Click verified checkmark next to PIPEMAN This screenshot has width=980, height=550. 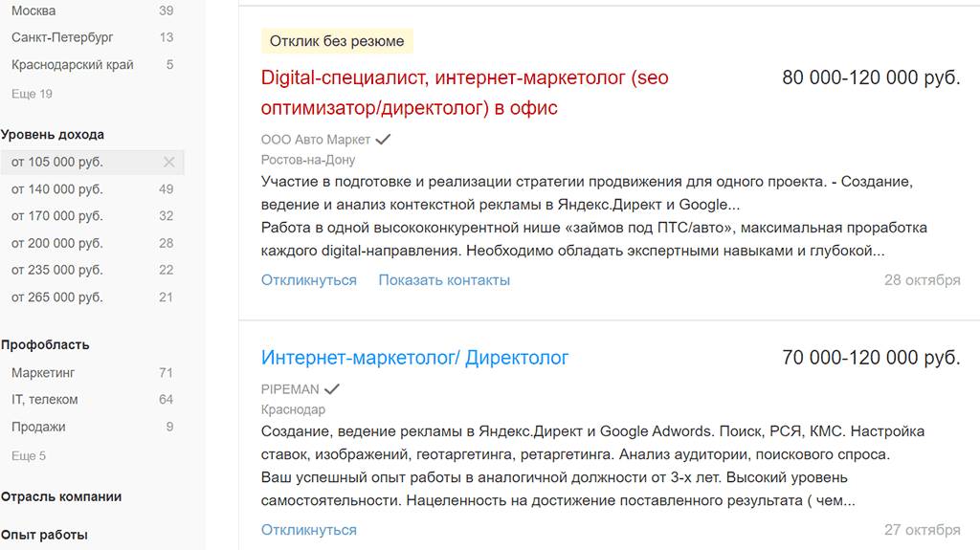click(x=332, y=389)
